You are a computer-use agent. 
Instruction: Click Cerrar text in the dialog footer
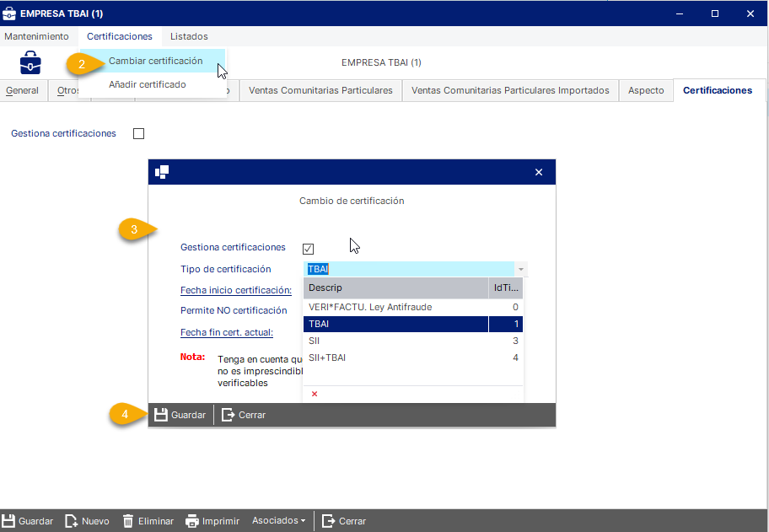(x=252, y=415)
